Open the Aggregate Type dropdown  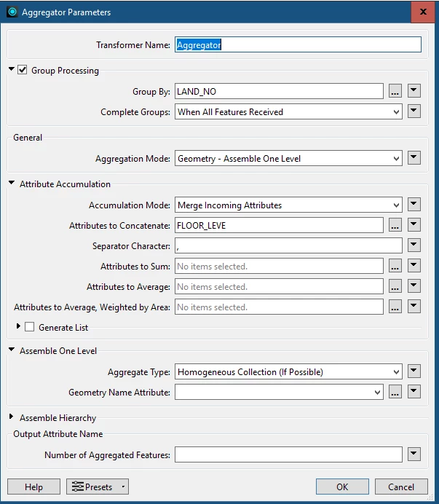(288, 371)
